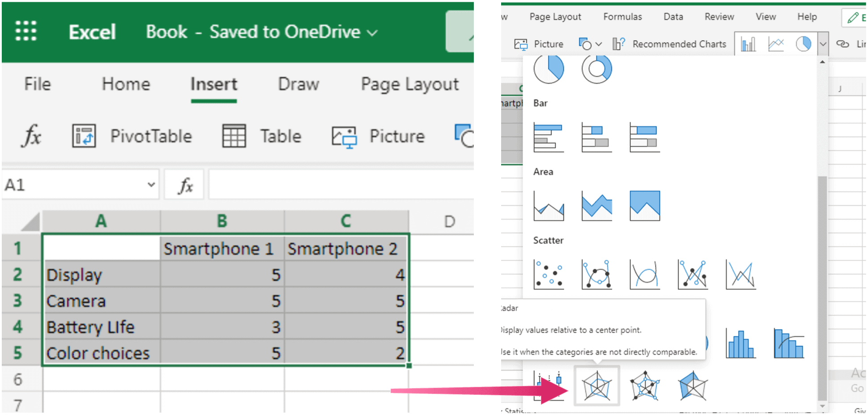The image size is (868, 415).
Task: Select the basic area chart
Action: coord(549,206)
